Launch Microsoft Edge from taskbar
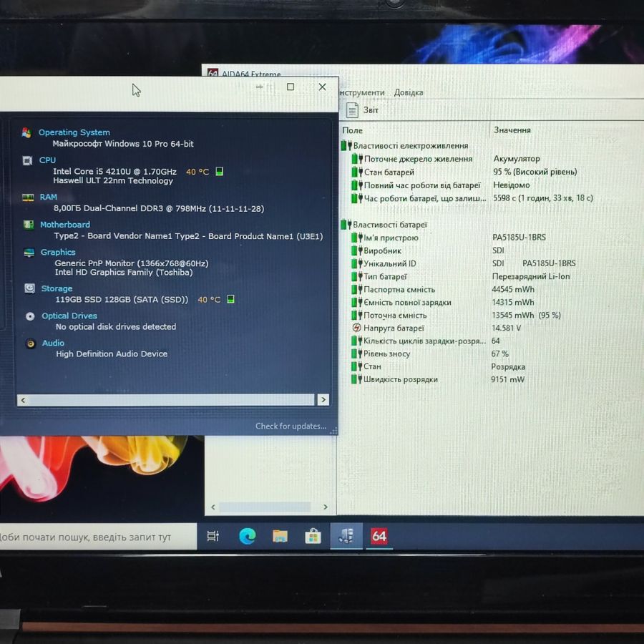Viewport: 644px width, 644px height. click(x=248, y=536)
